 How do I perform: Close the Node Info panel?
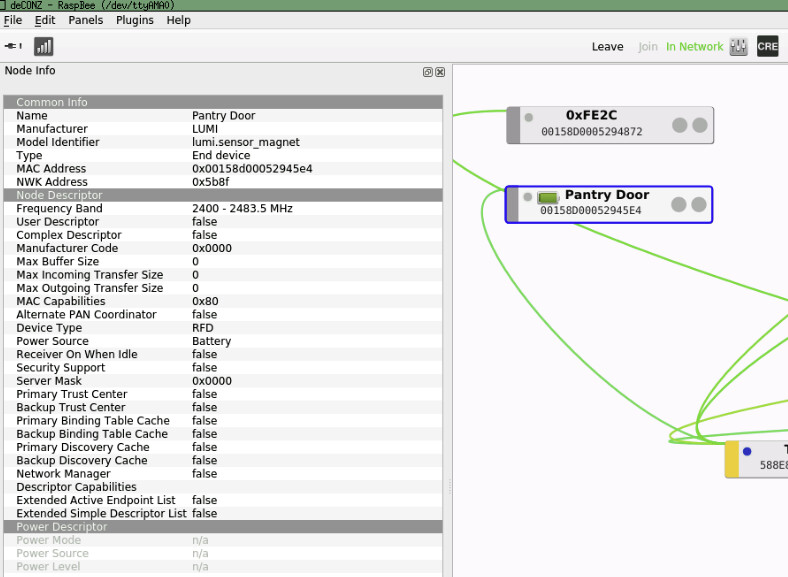[440, 72]
